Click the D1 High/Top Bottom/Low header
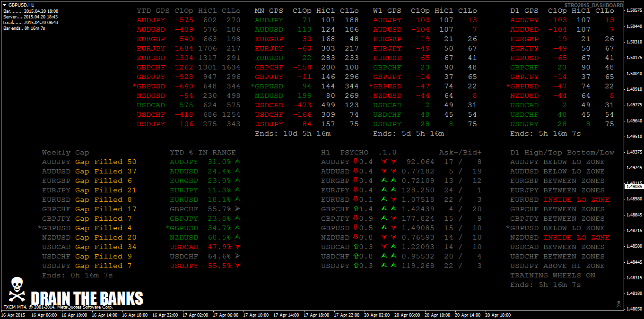Viewport: 644px width, 319px height. (x=562, y=152)
